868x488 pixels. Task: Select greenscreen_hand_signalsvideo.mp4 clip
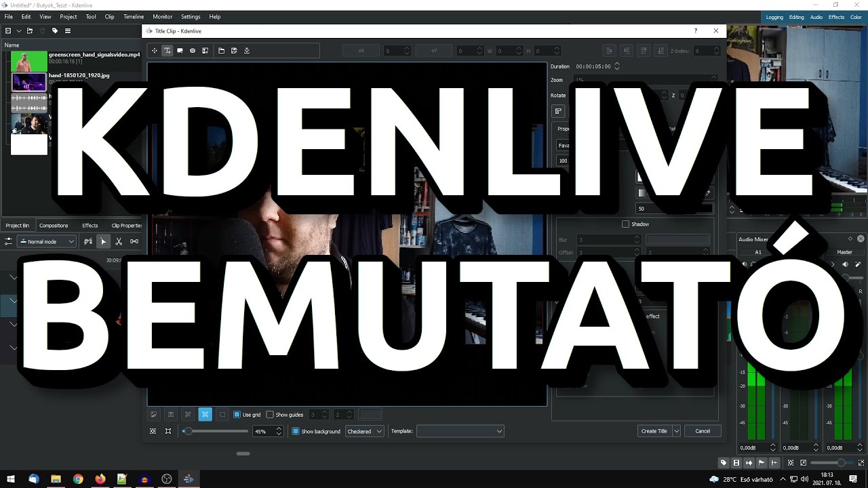click(x=75, y=60)
